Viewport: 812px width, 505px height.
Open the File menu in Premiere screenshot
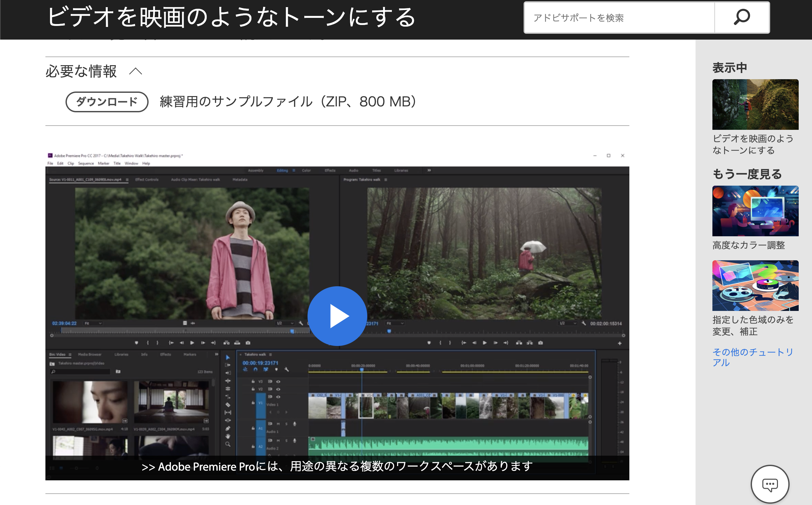(x=50, y=163)
